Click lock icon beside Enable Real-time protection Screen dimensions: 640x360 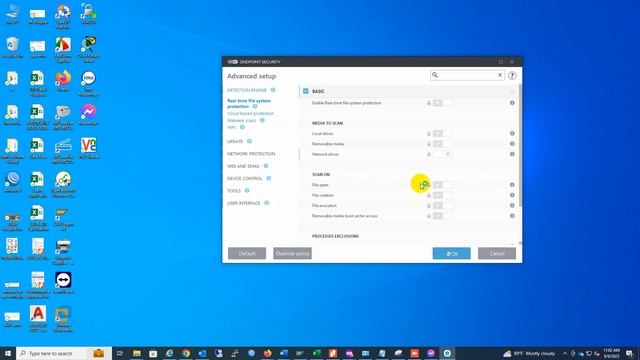[429, 103]
